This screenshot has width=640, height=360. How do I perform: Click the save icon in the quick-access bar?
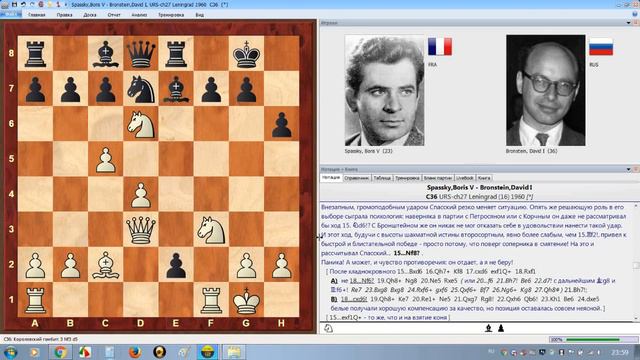pyautogui.click(x=15, y=4)
